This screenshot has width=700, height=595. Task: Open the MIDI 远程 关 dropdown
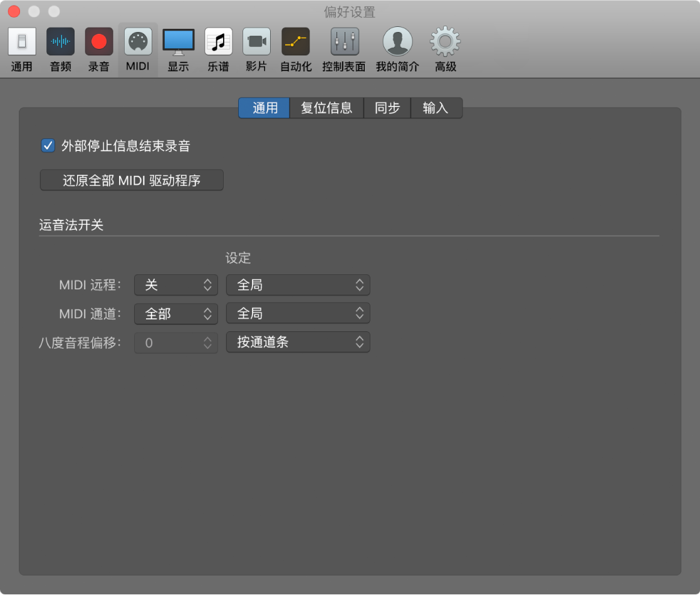point(176,285)
